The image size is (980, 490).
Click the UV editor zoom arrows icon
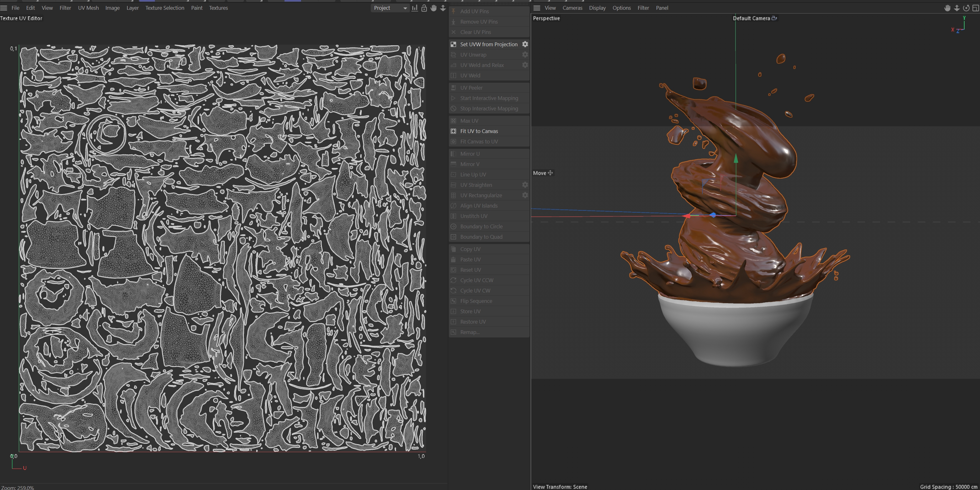pyautogui.click(x=443, y=8)
